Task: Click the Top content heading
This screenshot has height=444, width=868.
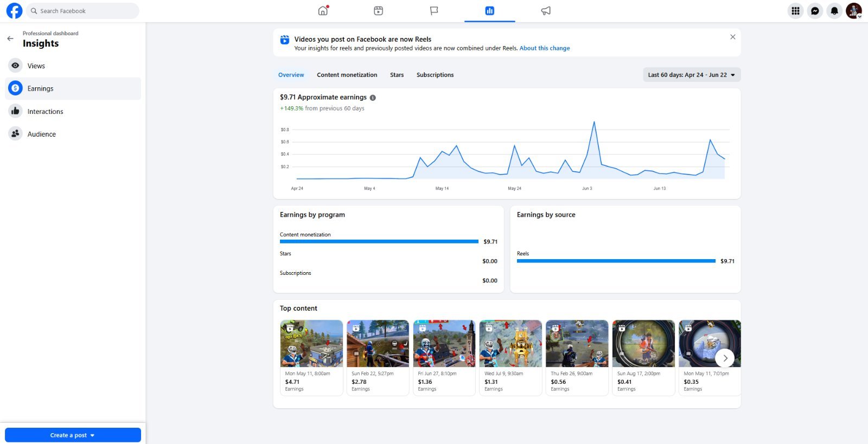Action: pyautogui.click(x=298, y=308)
